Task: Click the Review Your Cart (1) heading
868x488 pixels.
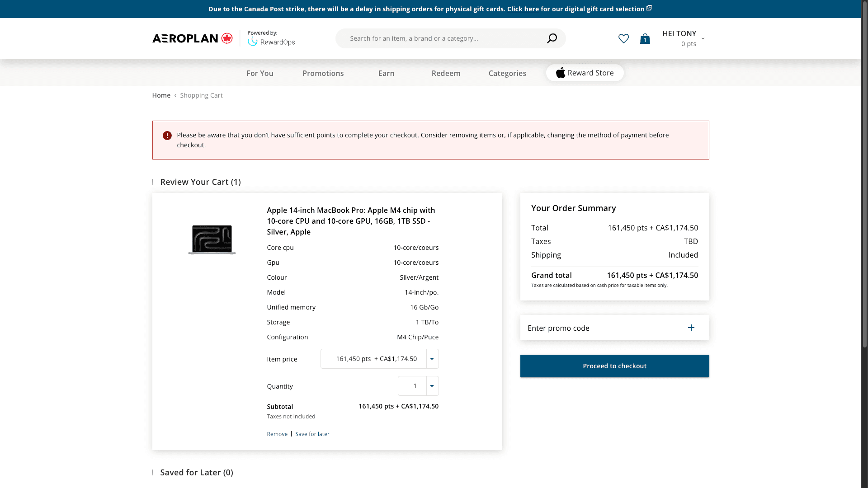Action: (x=200, y=182)
